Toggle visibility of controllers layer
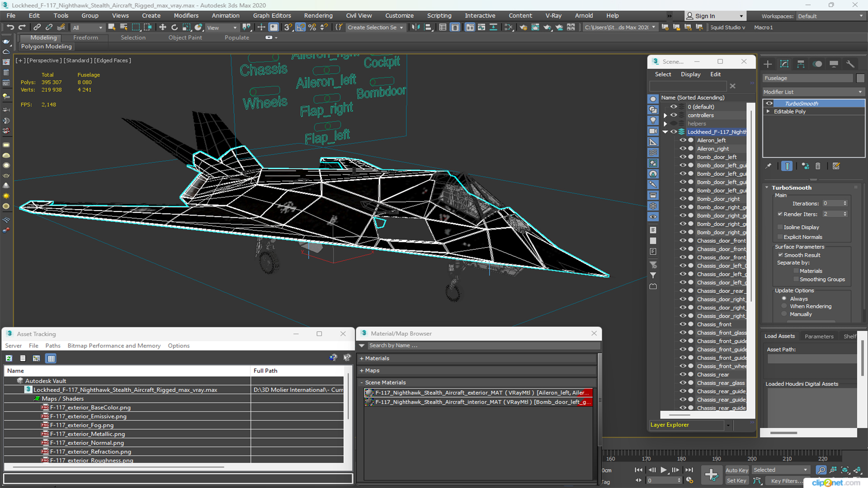 pos(674,115)
